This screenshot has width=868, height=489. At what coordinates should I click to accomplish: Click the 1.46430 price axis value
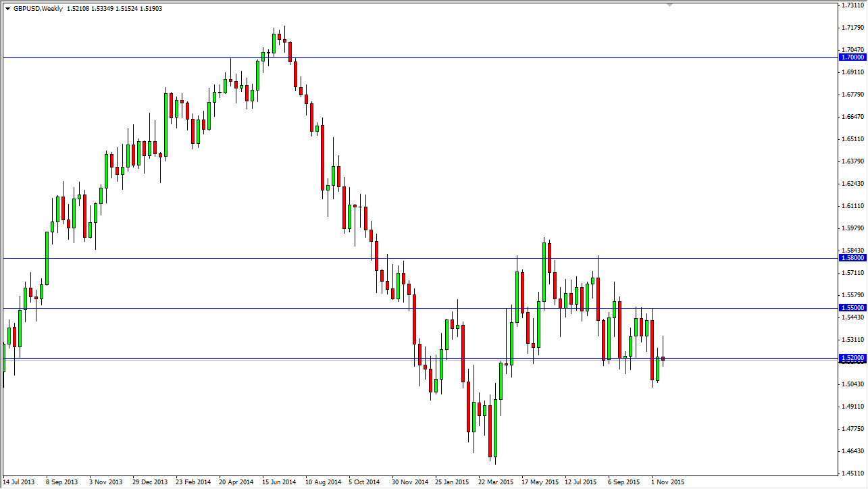coord(853,451)
